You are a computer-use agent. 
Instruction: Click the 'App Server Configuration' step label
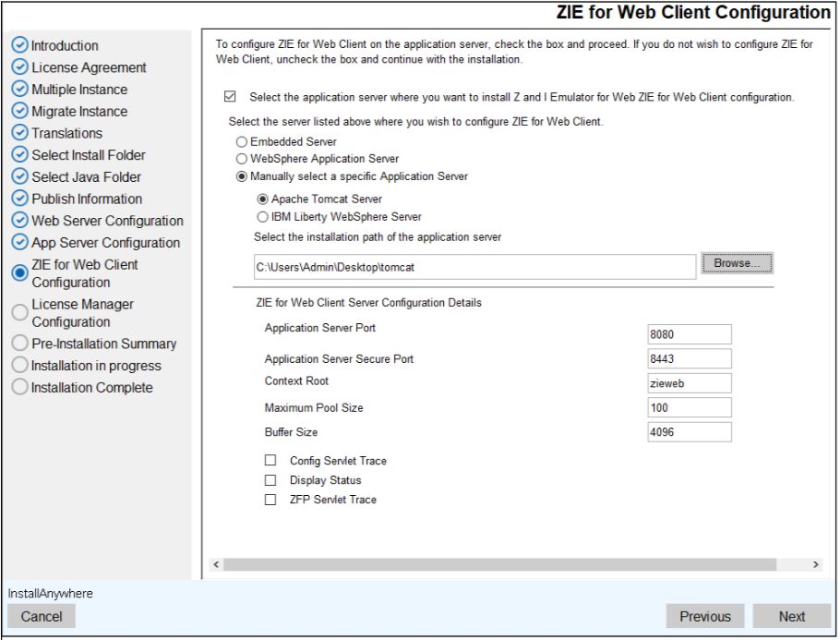click(x=105, y=243)
